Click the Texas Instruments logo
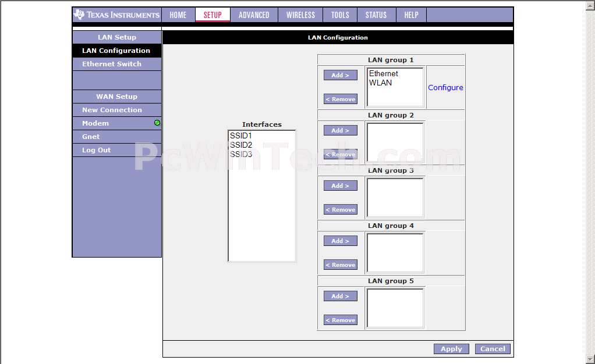This screenshot has height=364, width=595. click(116, 15)
